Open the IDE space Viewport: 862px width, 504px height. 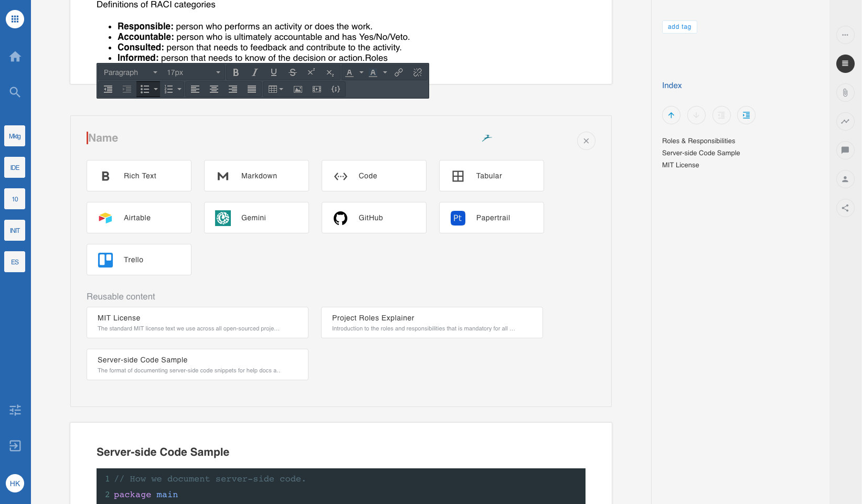click(15, 168)
